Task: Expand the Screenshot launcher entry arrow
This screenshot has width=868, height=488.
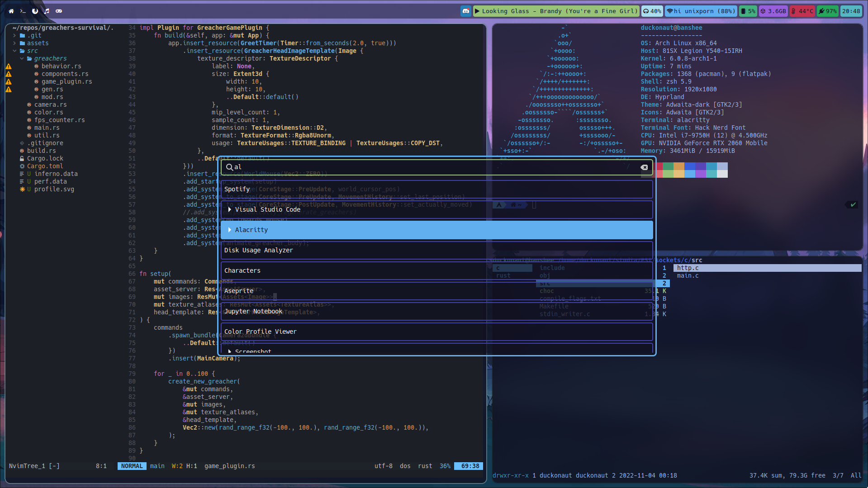Action: [230, 351]
